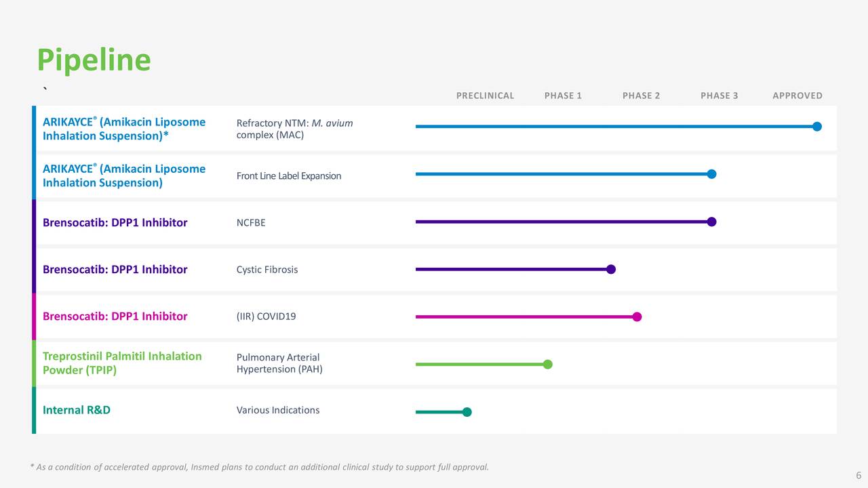
Task: Select the PHASE 1 column header
Action: pos(563,96)
